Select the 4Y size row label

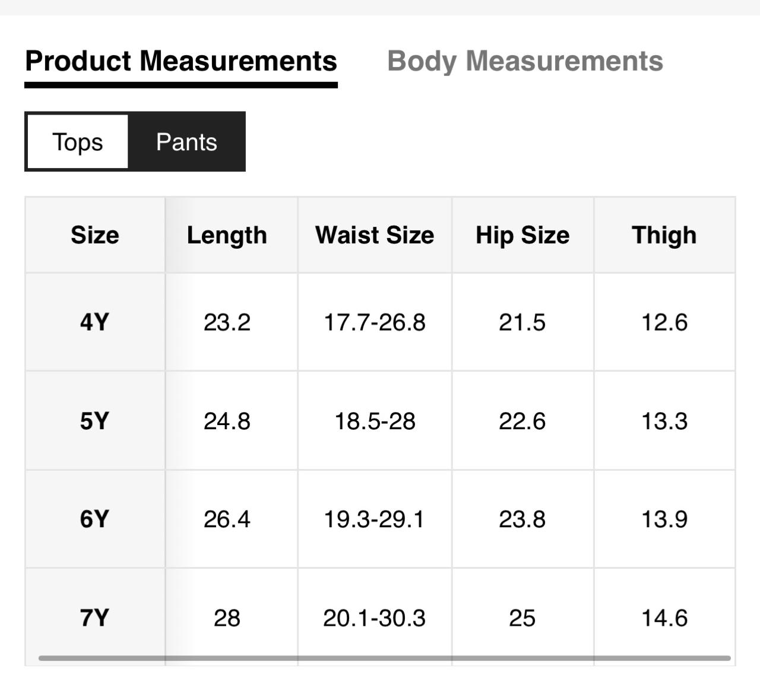95,322
